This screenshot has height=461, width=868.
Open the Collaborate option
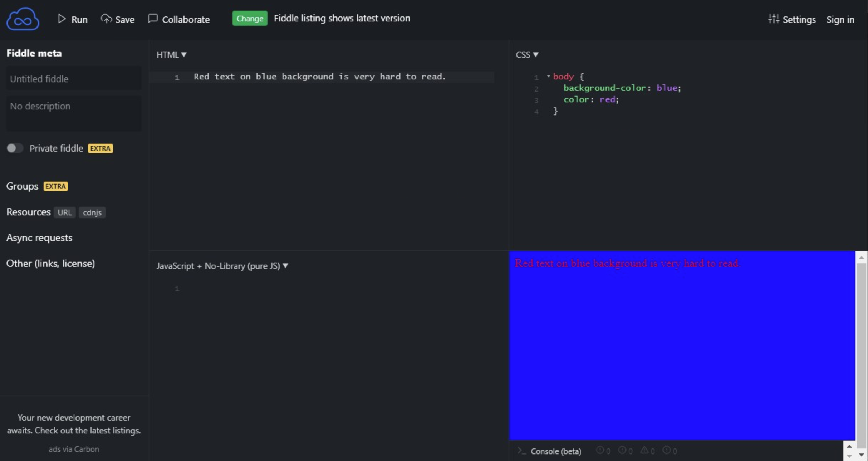(x=179, y=19)
